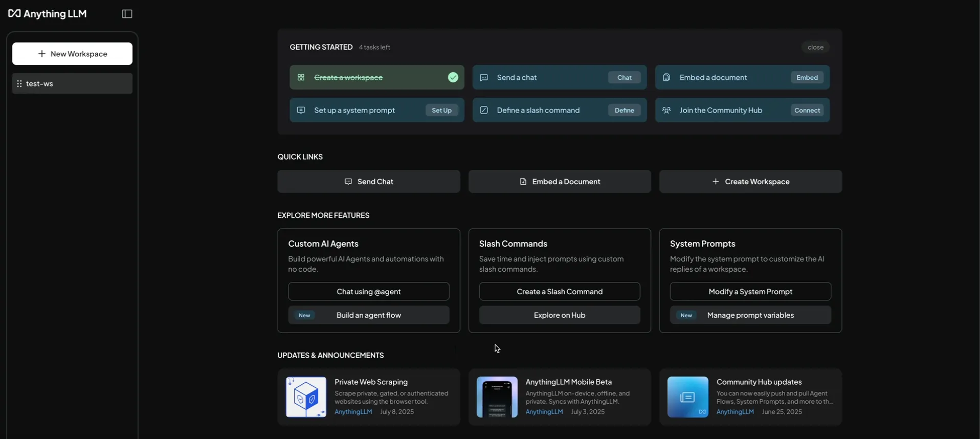Click the chat icon in Send Chat quick link

pyautogui.click(x=348, y=182)
